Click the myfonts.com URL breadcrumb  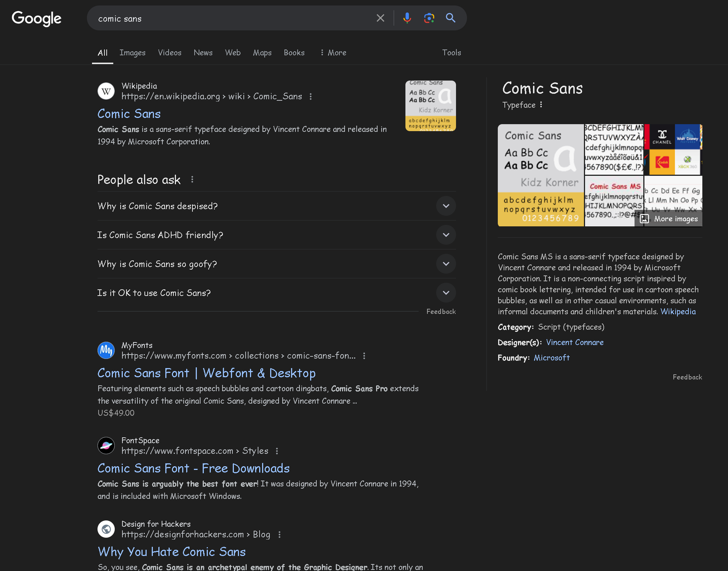(x=239, y=356)
